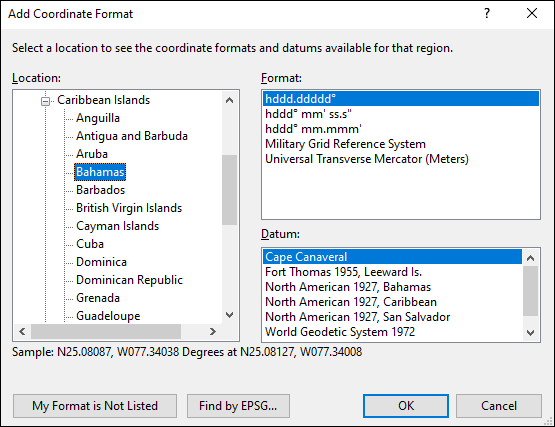Select North American 1927, Bahamas datum
Screen dimensions: 555x427
click(x=392, y=287)
